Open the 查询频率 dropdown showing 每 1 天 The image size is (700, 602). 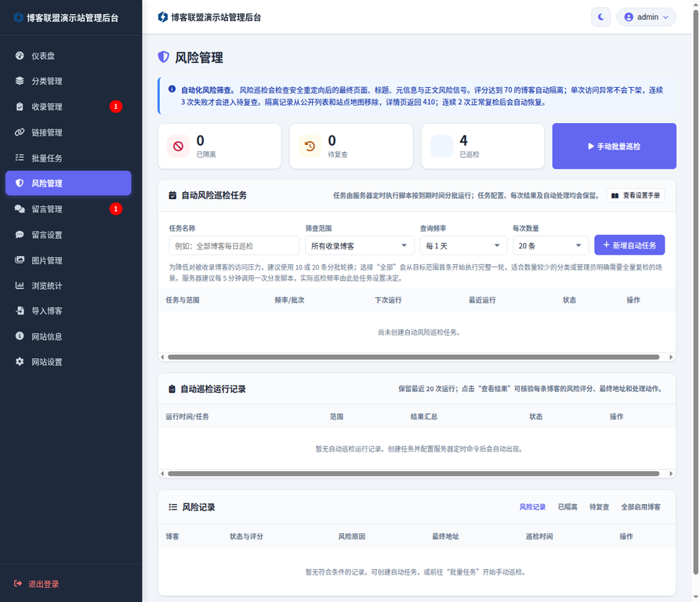coord(463,245)
